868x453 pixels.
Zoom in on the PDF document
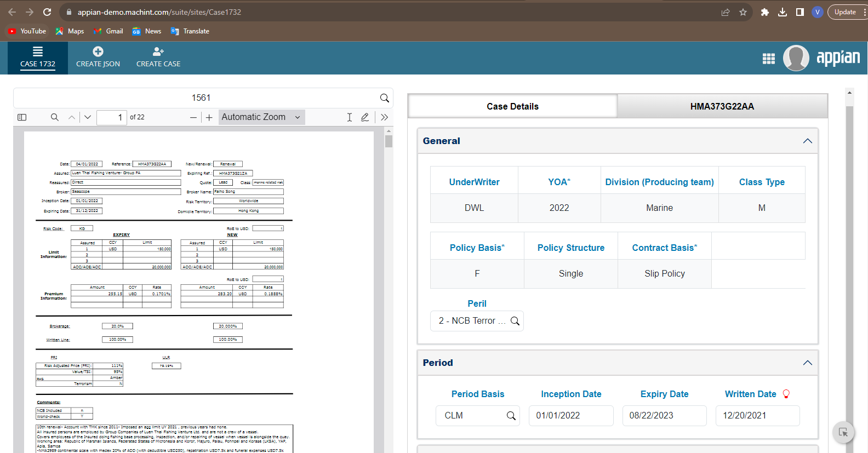[209, 117]
